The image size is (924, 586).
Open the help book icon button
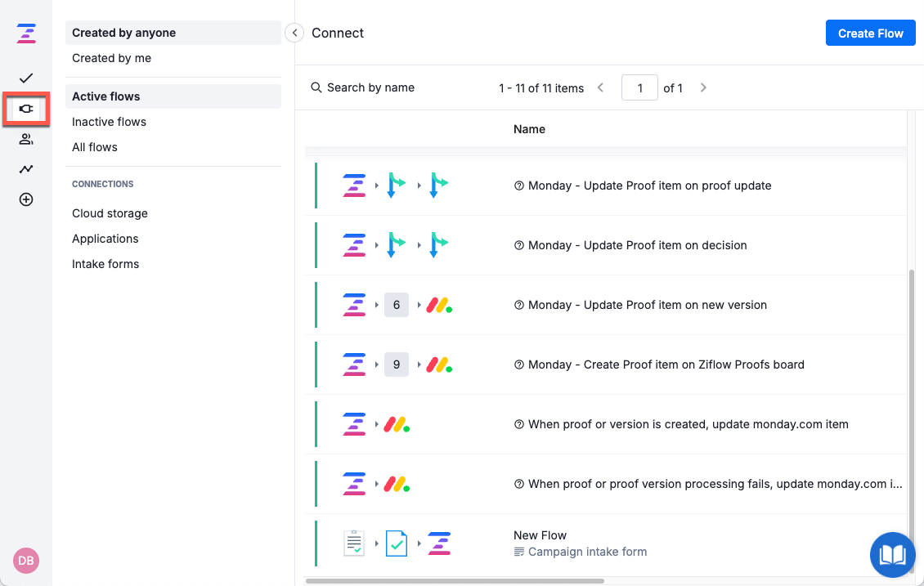(892, 555)
